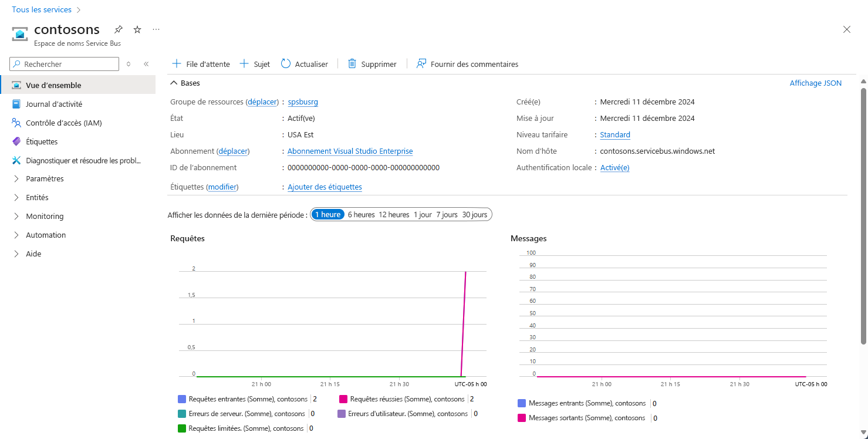
Task: Click the Sujet toolbar button
Action: [255, 64]
